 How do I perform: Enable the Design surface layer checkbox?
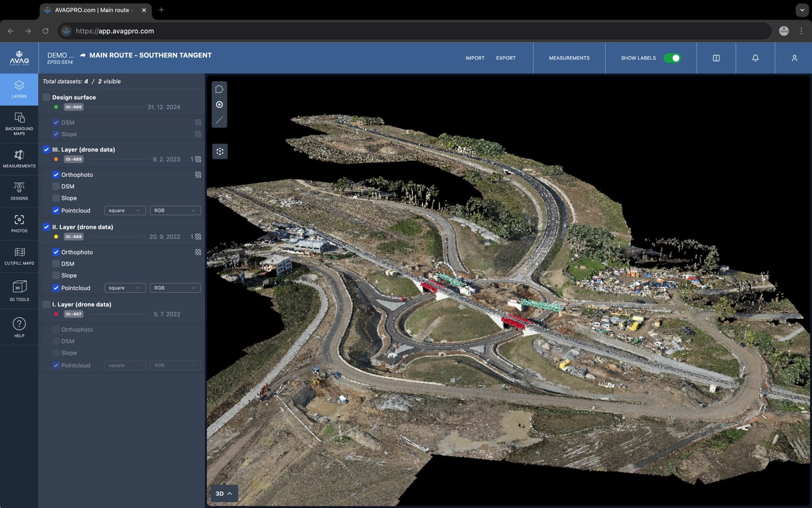point(46,97)
